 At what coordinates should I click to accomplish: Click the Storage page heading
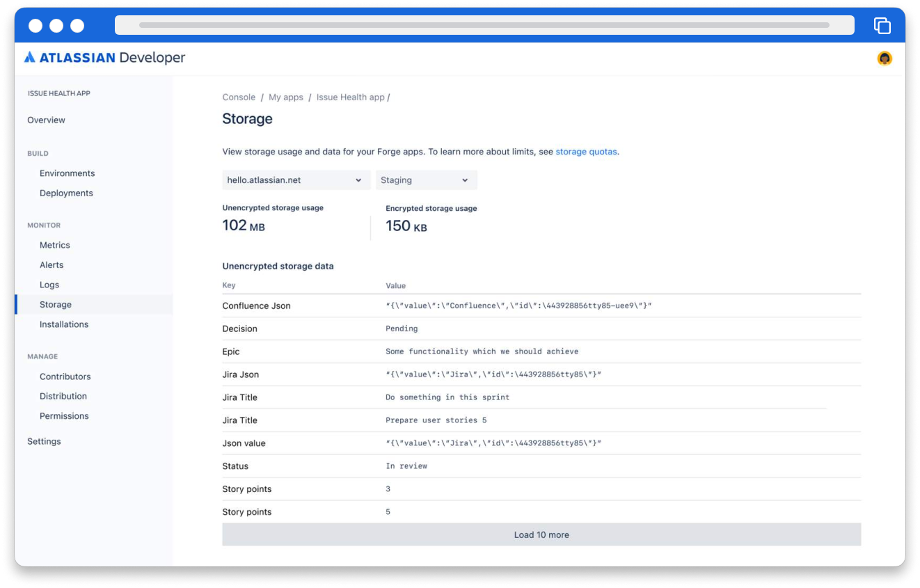click(x=247, y=119)
